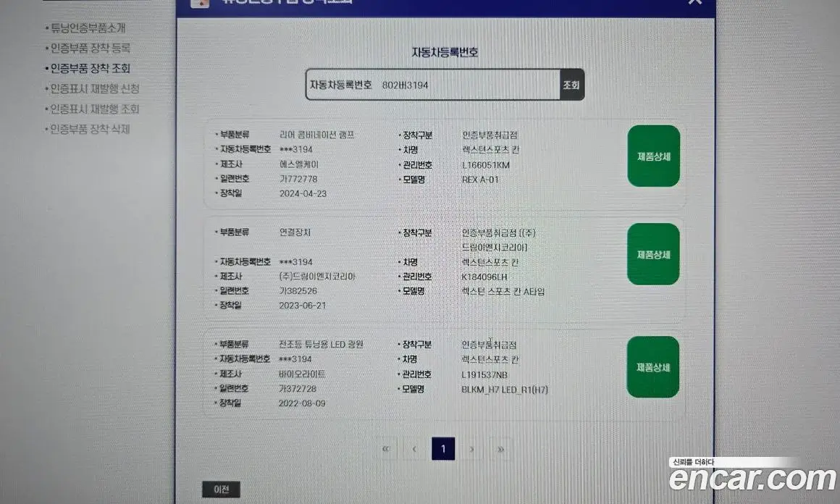840x504 pixels.
Task: Select manufacturer (주)드림이엔지코리아
Action: coord(317,277)
